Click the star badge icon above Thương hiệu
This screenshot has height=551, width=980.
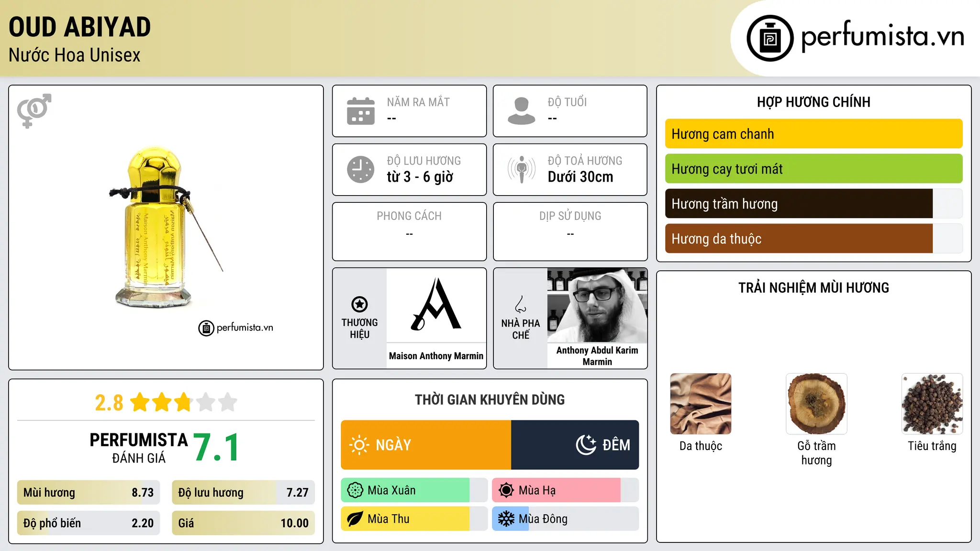(359, 304)
